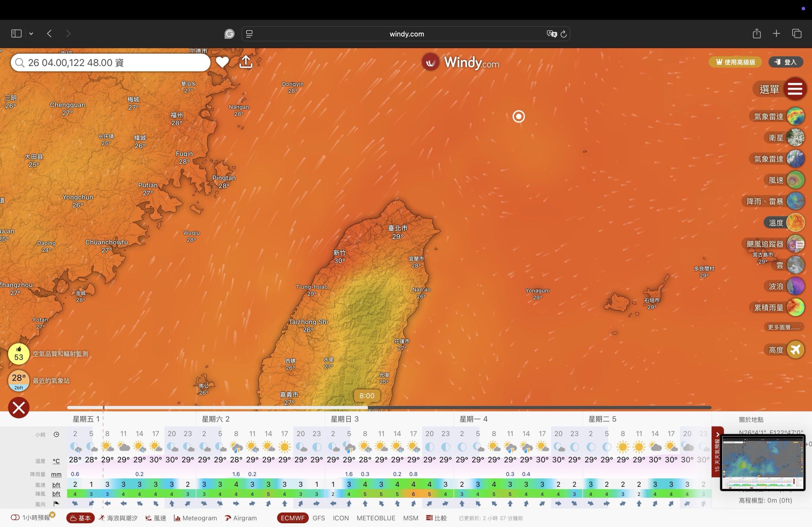Expand the 15-day forecast red arrow
812x527 pixels.
(x=717, y=434)
